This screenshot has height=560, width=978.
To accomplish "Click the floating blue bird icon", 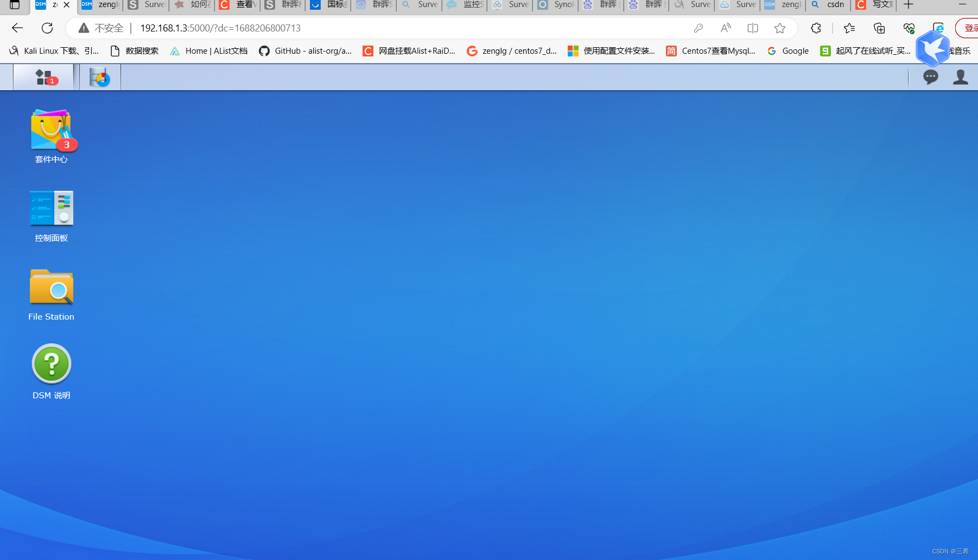I will point(933,48).
